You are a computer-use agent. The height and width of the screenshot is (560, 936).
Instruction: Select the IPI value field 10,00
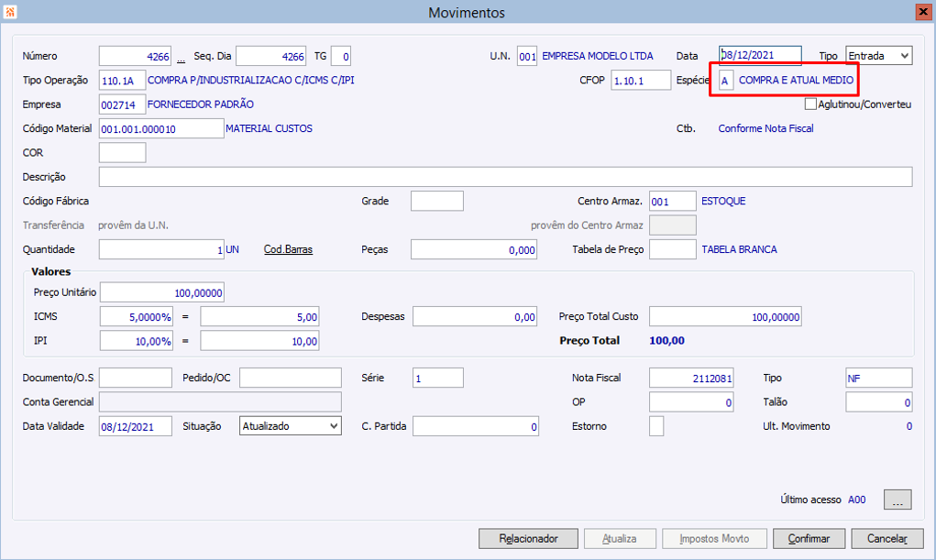coord(259,341)
